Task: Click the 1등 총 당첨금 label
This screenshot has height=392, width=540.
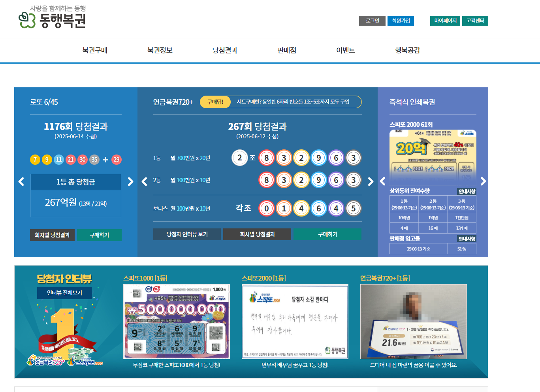Action: (76, 182)
